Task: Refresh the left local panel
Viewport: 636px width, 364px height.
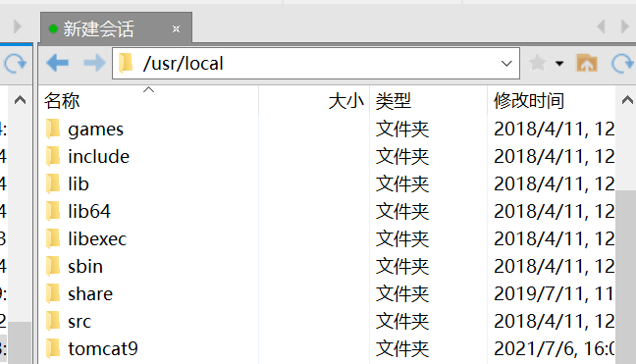Action: coord(16,64)
